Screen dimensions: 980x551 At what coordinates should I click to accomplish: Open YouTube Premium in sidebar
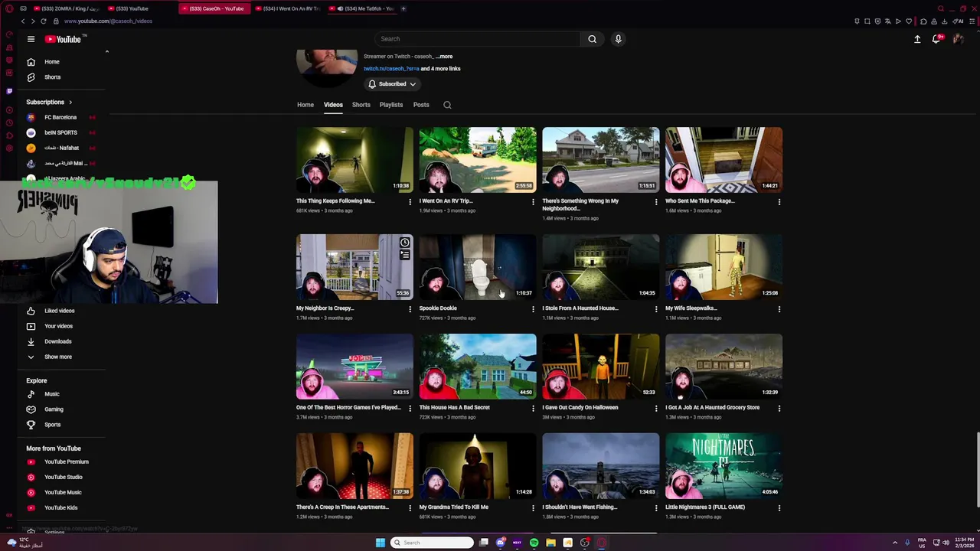(66, 461)
